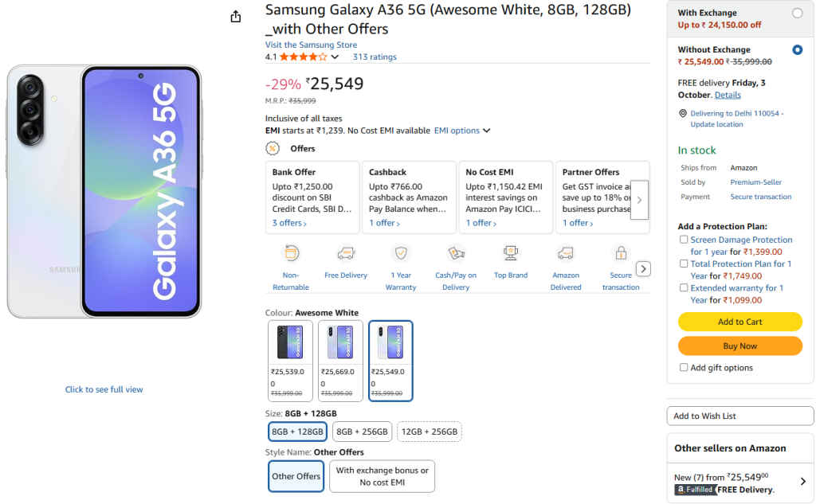Enable Screen Damage Protection plan checkbox

point(684,239)
